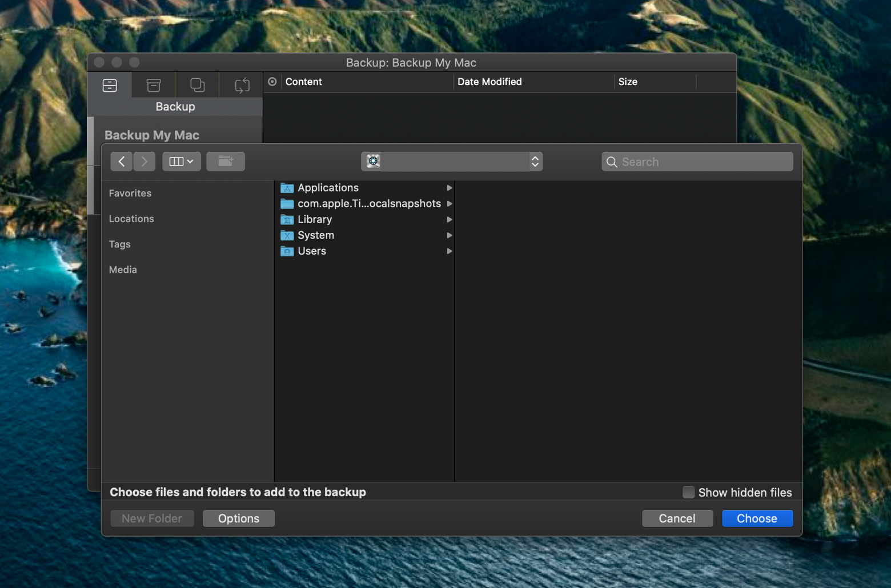This screenshot has height=588, width=891.
Task: Enable Show hidden files checkbox
Action: pyautogui.click(x=689, y=492)
